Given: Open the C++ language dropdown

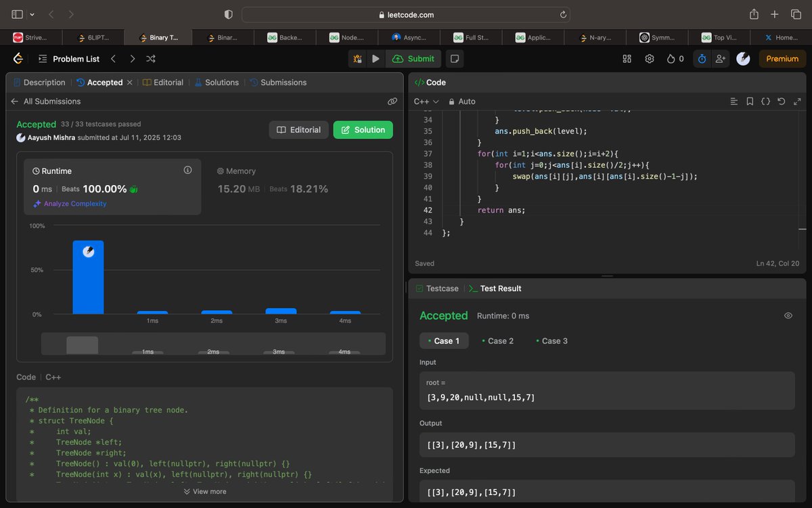Looking at the screenshot, I should pyautogui.click(x=426, y=102).
